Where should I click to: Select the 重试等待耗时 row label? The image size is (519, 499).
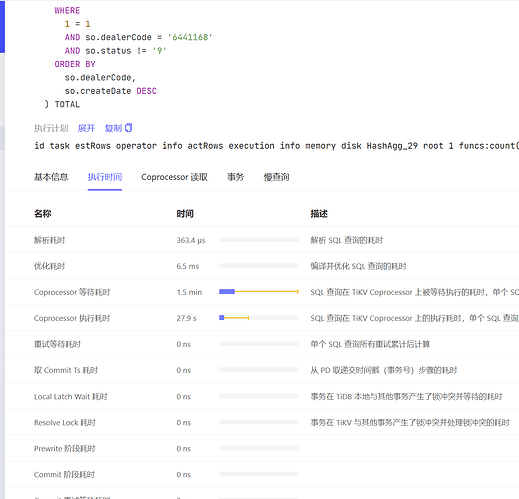[x=57, y=344]
